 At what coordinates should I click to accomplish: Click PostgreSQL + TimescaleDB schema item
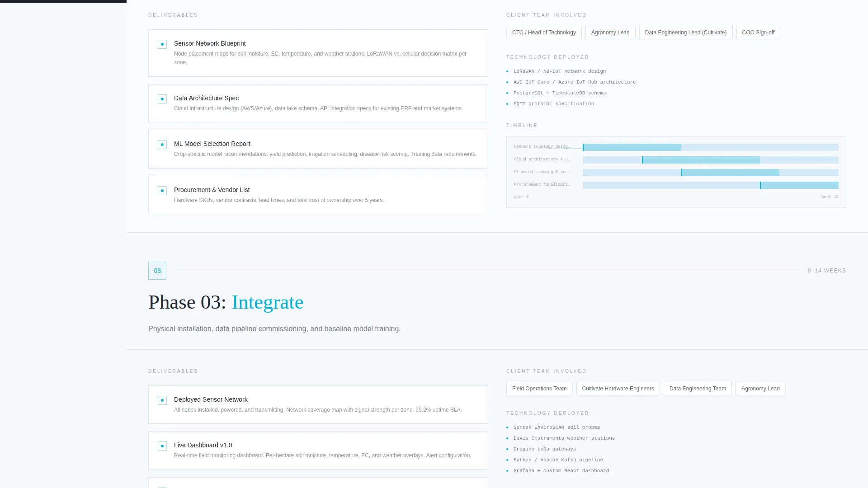(x=560, y=93)
